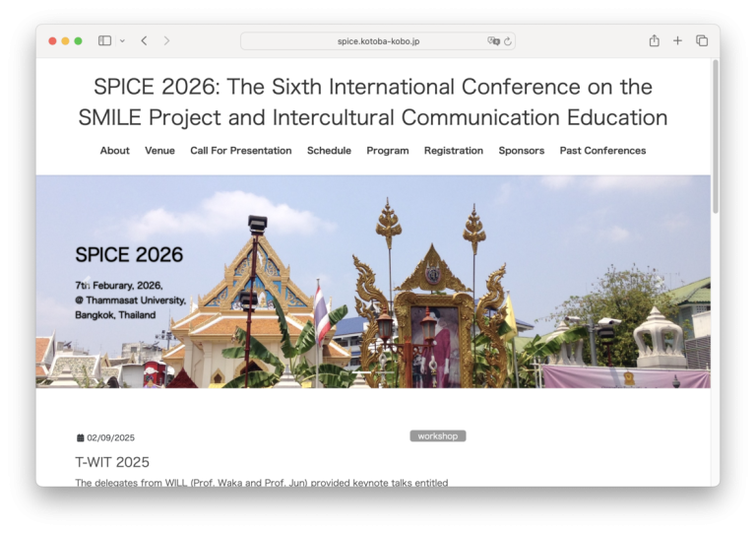
Task: Go to the Venue page
Action: click(x=159, y=151)
